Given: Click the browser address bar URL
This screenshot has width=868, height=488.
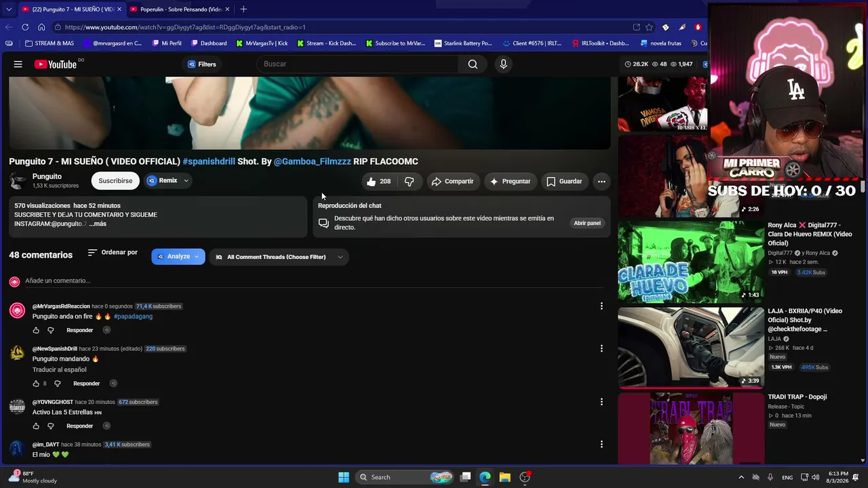Looking at the screenshot, I should [185, 27].
